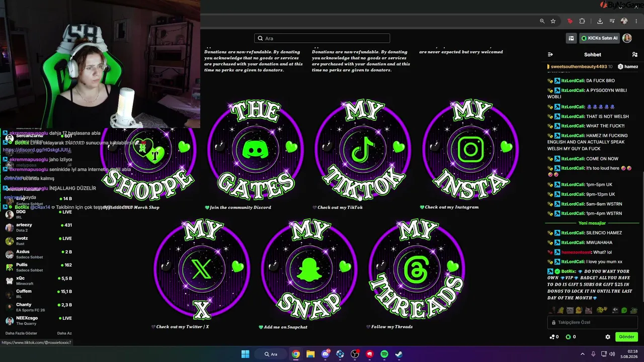Click the channel points icon in chat
Screen dimensions: 644x362
point(552,337)
